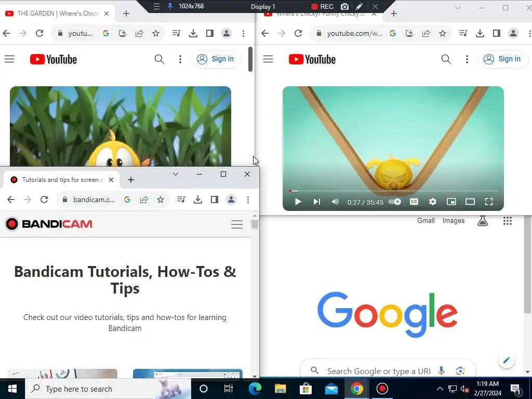Enter fullscreen in YouTube player
Image resolution: width=532 pixels, height=399 pixels.
point(488,202)
